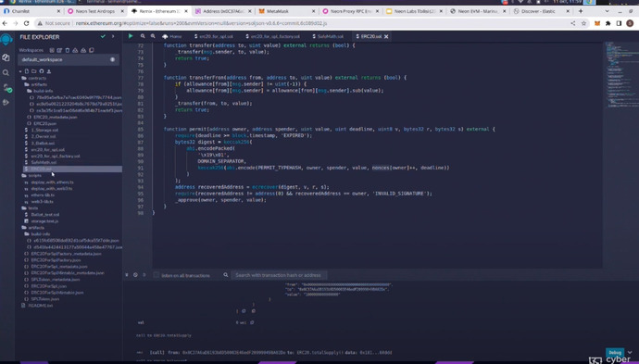Open a new browser tab with plus
The width and height of the screenshot is (639, 364).
(x=581, y=11)
